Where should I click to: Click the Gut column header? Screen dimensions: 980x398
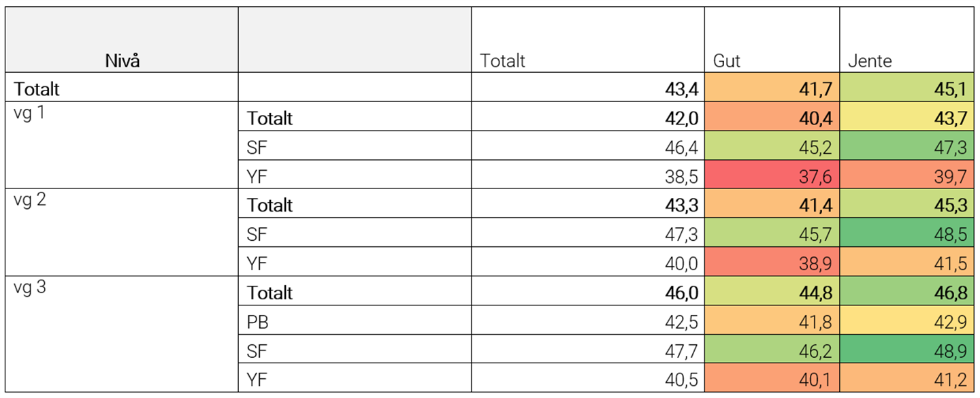(x=772, y=40)
